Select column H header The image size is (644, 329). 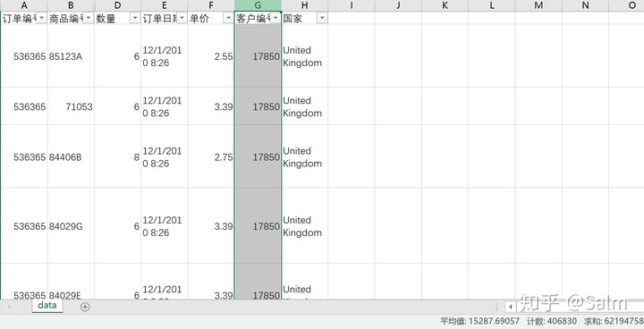304,5
